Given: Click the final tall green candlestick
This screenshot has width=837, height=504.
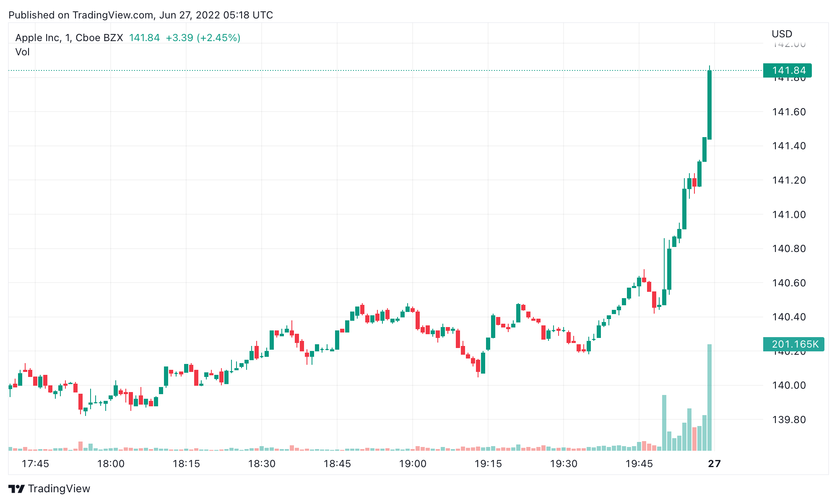Looking at the screenshot, I should click(710, 105).
